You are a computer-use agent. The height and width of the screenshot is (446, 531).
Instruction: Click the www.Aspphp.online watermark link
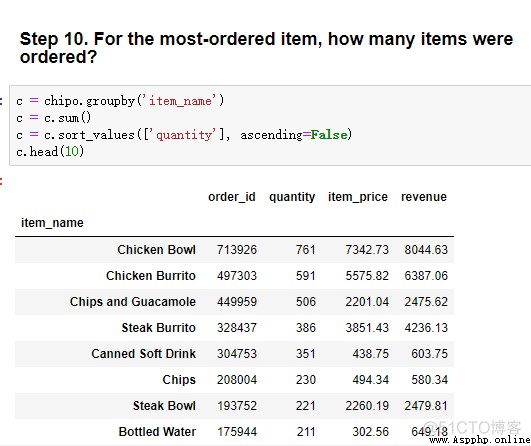(x=480, y=440)
